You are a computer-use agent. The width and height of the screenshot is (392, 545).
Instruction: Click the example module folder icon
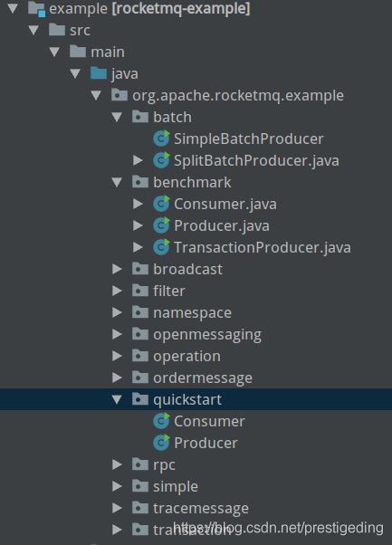36,9
